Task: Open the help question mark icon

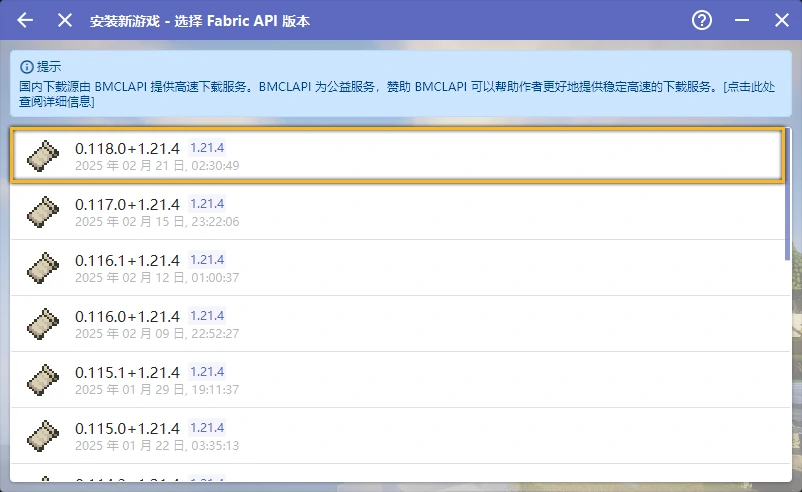Action: [x=702, y=20]
